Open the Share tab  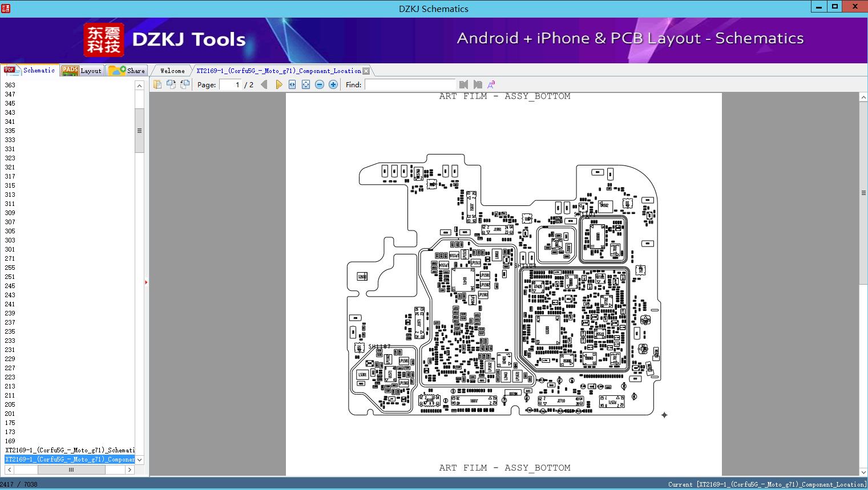pos(127,71)
